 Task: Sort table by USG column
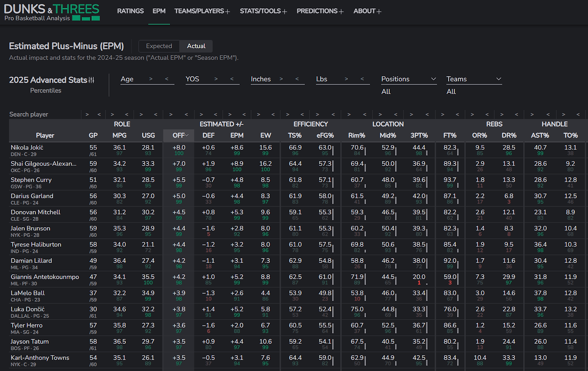148,135
